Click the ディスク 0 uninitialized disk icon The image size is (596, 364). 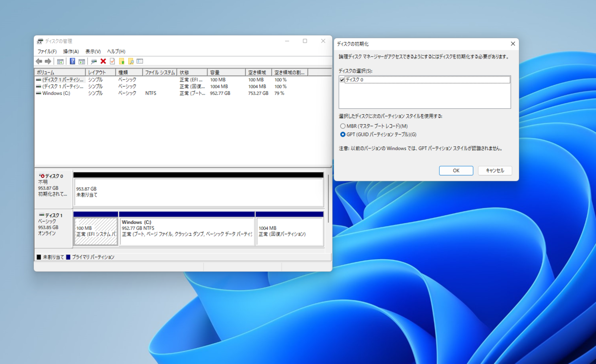(42, 176)
